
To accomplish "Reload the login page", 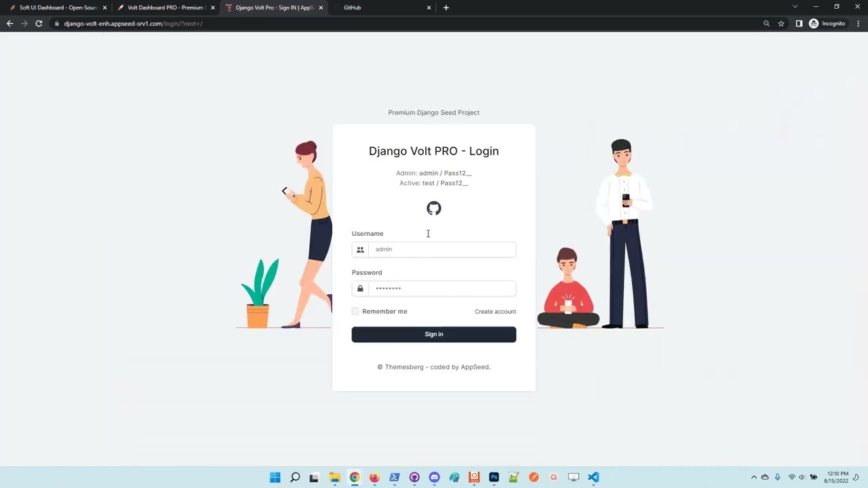I will point(39,24).
